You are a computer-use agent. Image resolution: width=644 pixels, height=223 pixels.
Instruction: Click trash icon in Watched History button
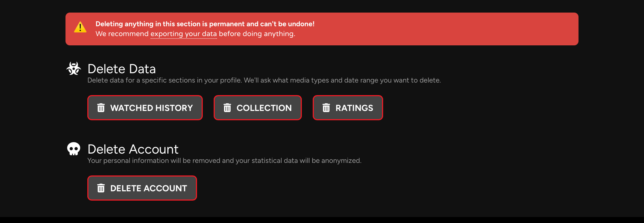101,108
